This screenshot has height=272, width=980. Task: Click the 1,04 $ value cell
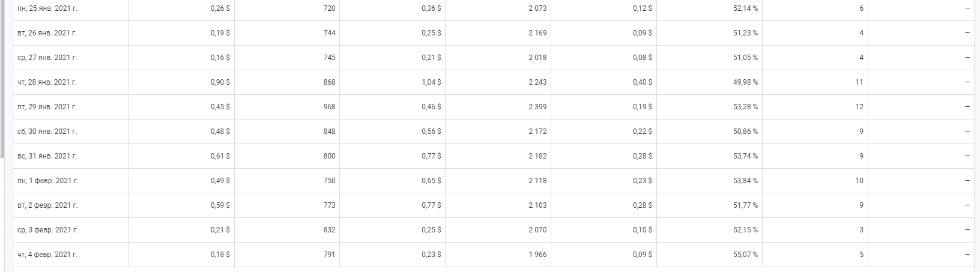[x=431, y=82]
